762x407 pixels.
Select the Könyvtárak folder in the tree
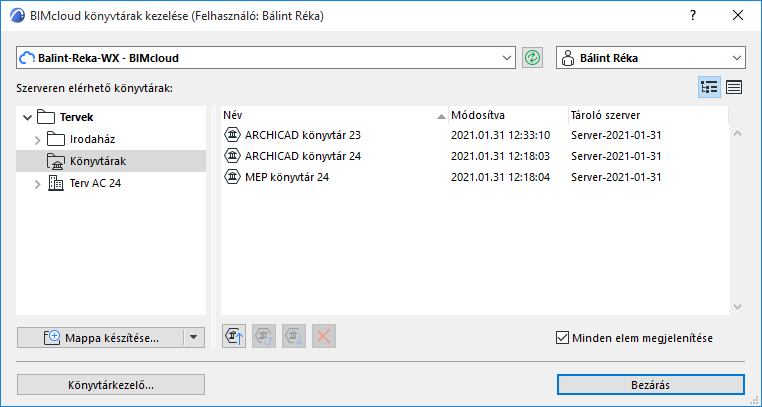98,161
